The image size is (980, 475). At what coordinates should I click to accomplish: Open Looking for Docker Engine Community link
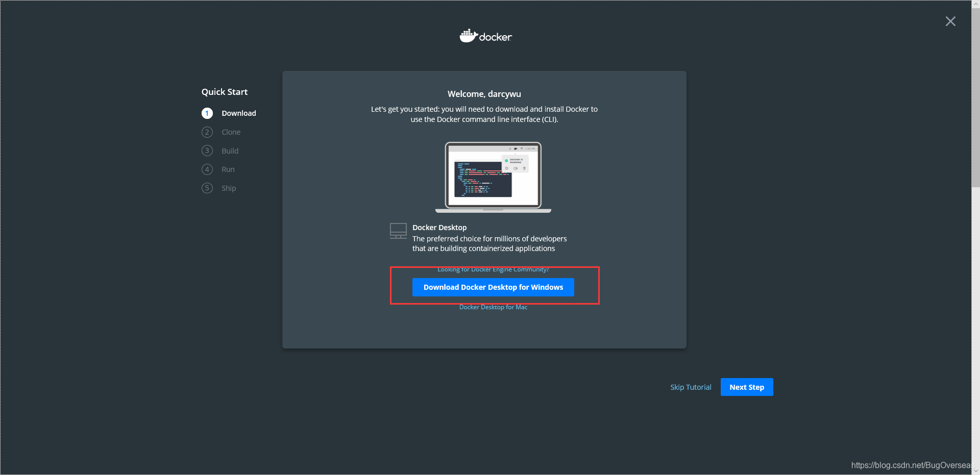coord(493,269)
